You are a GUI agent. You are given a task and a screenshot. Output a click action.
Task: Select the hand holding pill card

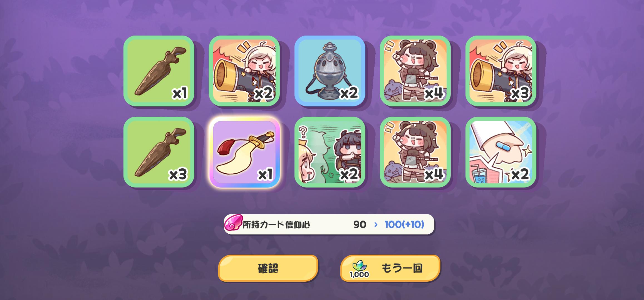tap(501, 152)
